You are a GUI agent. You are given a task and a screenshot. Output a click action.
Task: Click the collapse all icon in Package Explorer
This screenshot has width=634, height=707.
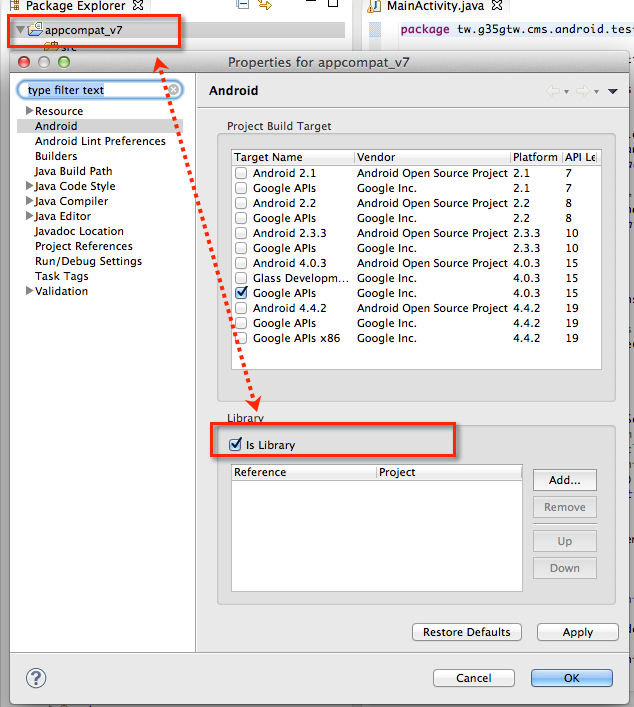coord(243,6)
